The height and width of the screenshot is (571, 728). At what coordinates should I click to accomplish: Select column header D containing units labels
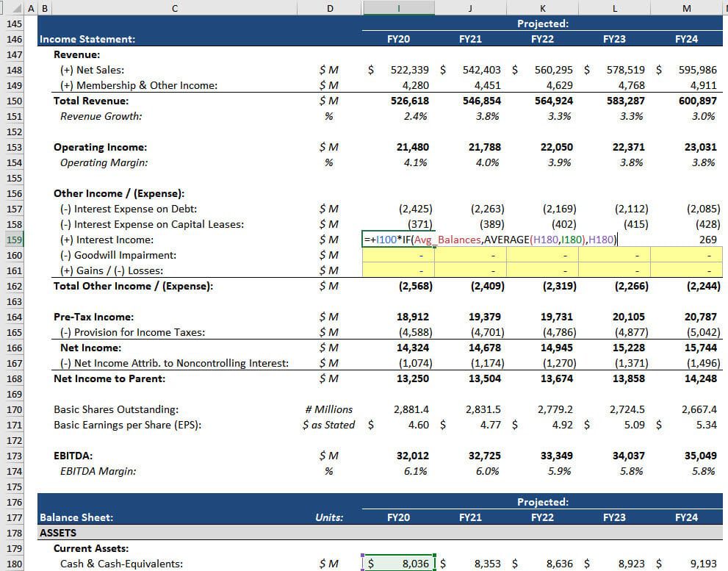point(330,8)
